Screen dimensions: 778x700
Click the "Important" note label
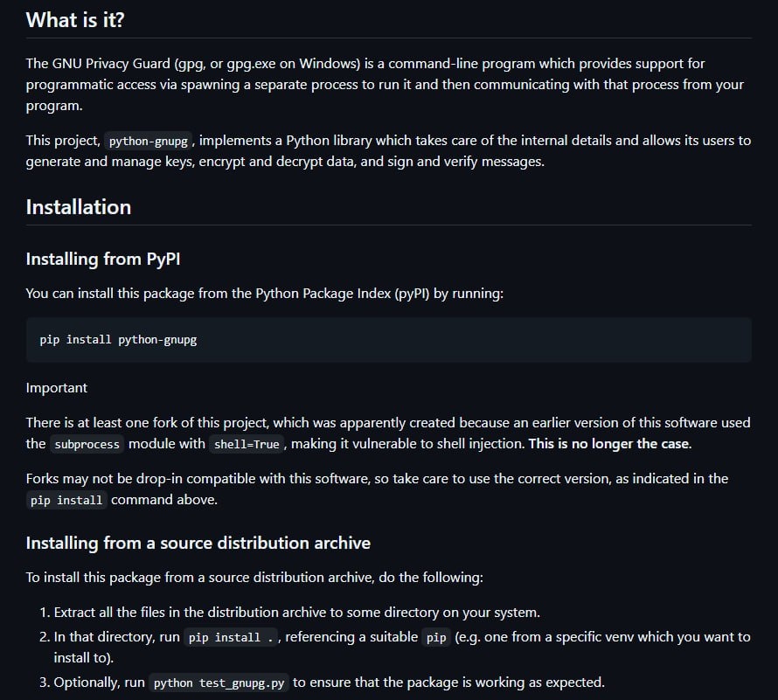click(56, 387)
